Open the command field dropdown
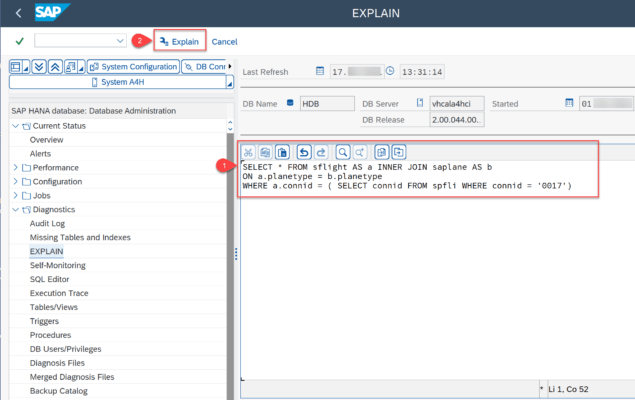 point(119,41)
